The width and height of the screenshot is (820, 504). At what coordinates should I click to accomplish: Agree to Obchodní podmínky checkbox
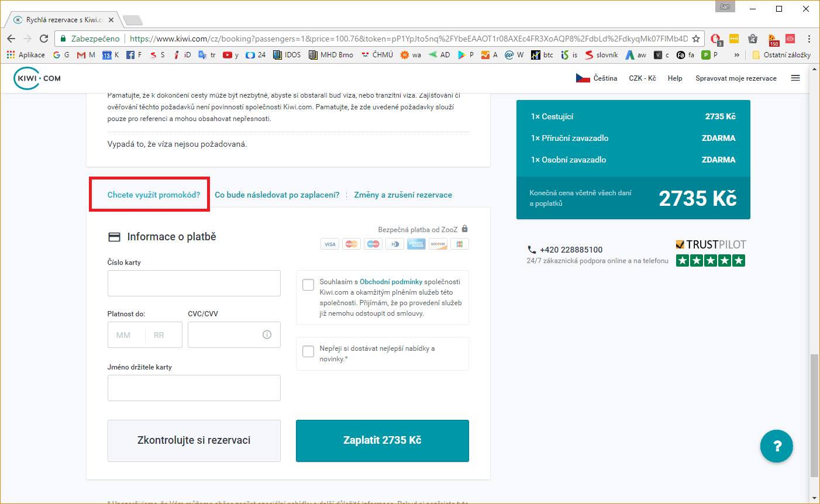[308, 285]
